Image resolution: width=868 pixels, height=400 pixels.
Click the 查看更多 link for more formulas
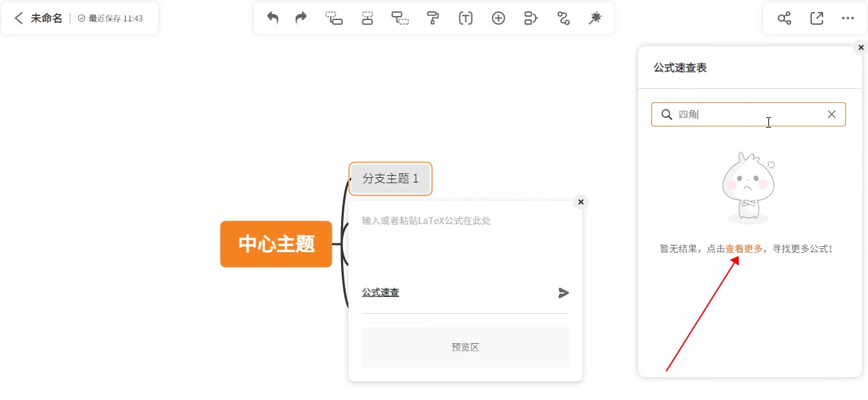point(744,248)
